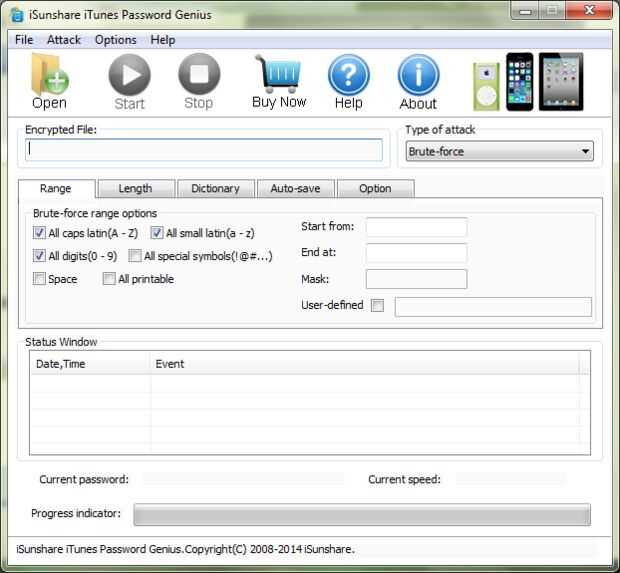Screen dimensions: 620x573
Task: Open the Attack menu
Action: click(x=64, y=40)
